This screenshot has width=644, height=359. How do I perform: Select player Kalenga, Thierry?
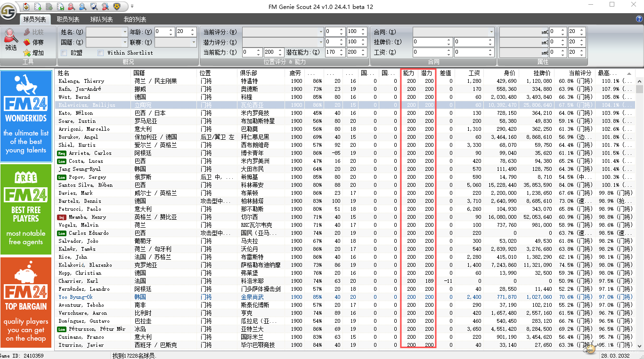pos(81,81)
